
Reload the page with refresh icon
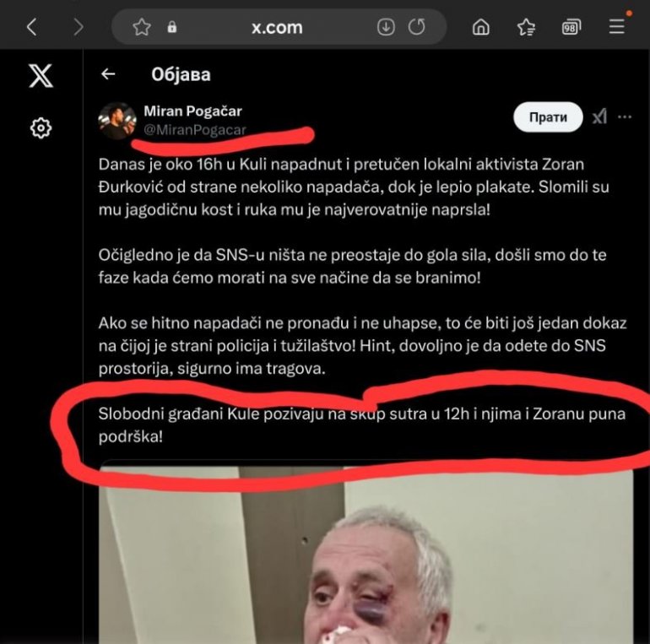click(x=417, y=27)
